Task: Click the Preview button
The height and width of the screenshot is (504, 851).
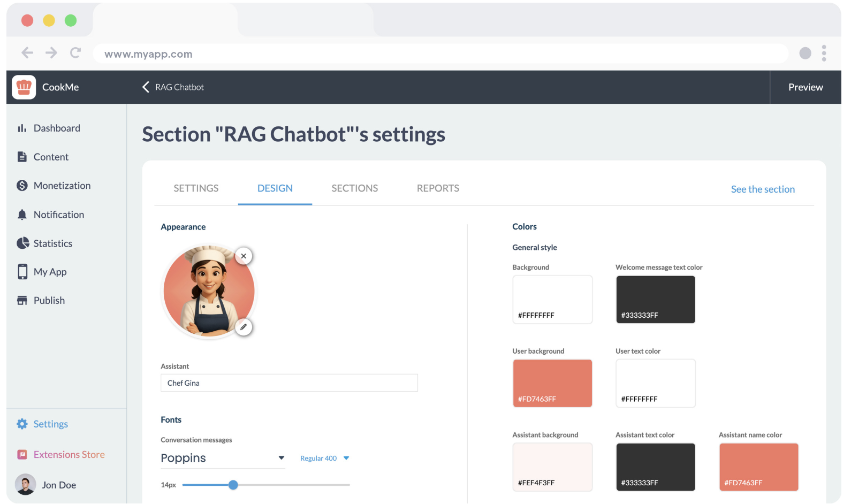Action: point(805,87)
